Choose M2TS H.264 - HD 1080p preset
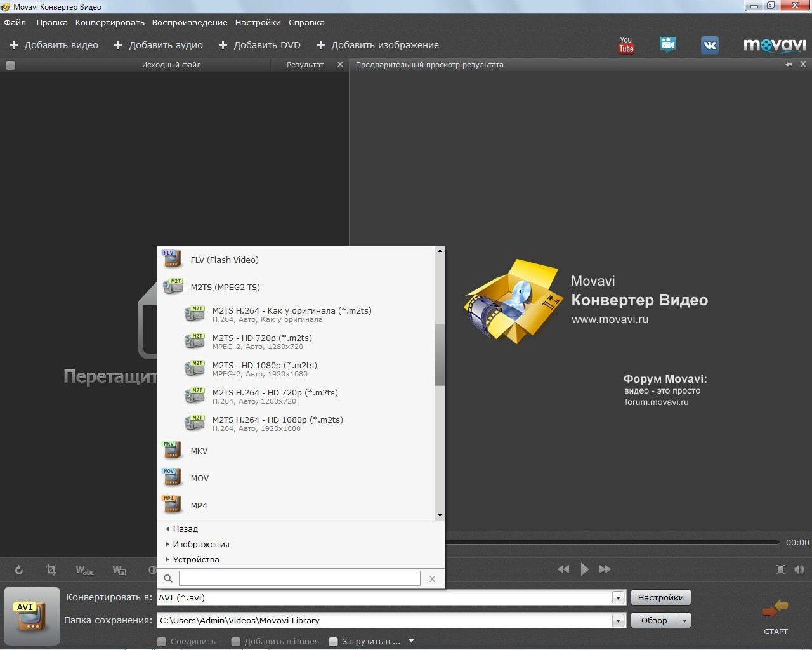The height and width of the screenshot is (650, 812). [x=297, y=423]
